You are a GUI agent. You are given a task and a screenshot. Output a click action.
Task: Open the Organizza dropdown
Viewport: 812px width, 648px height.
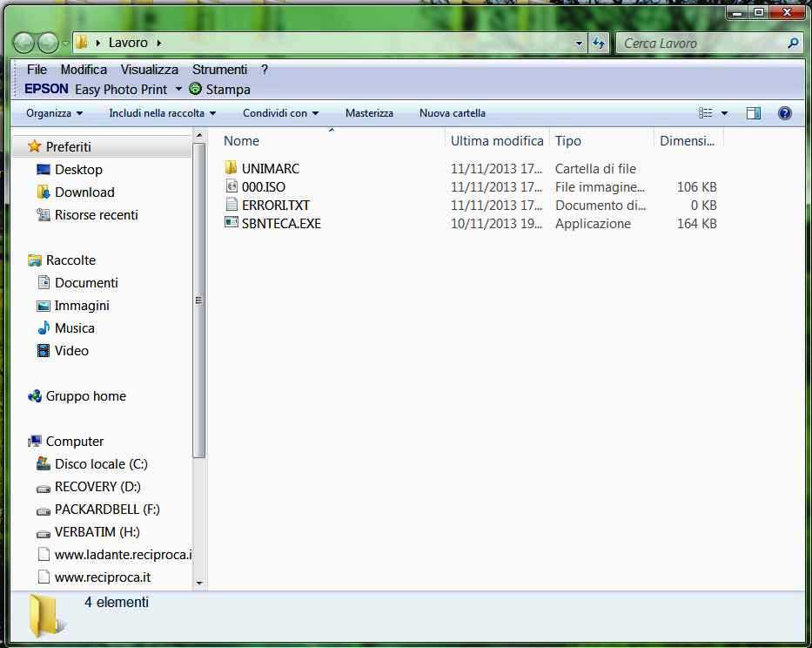(x=54, y=113)
